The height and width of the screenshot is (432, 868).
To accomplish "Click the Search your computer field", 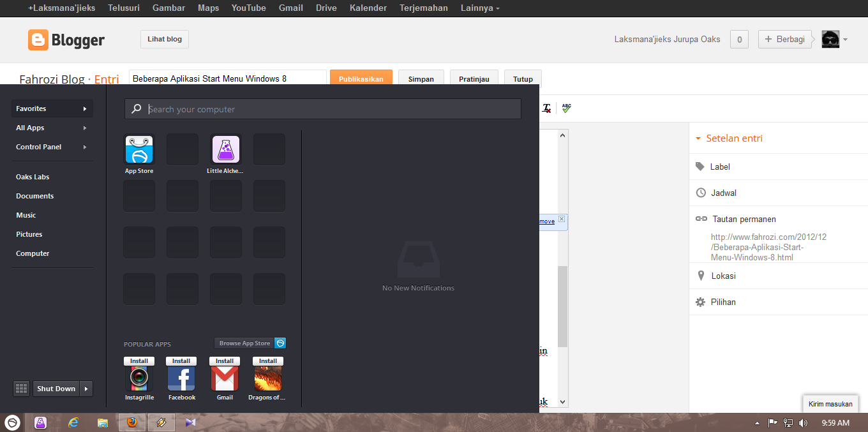I will tap(323, 109).
